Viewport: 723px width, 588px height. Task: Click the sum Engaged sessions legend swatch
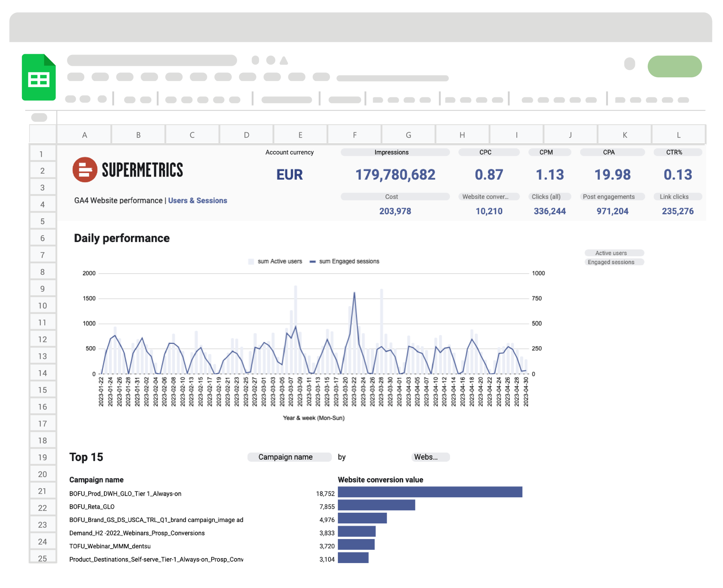click(312, 261)
